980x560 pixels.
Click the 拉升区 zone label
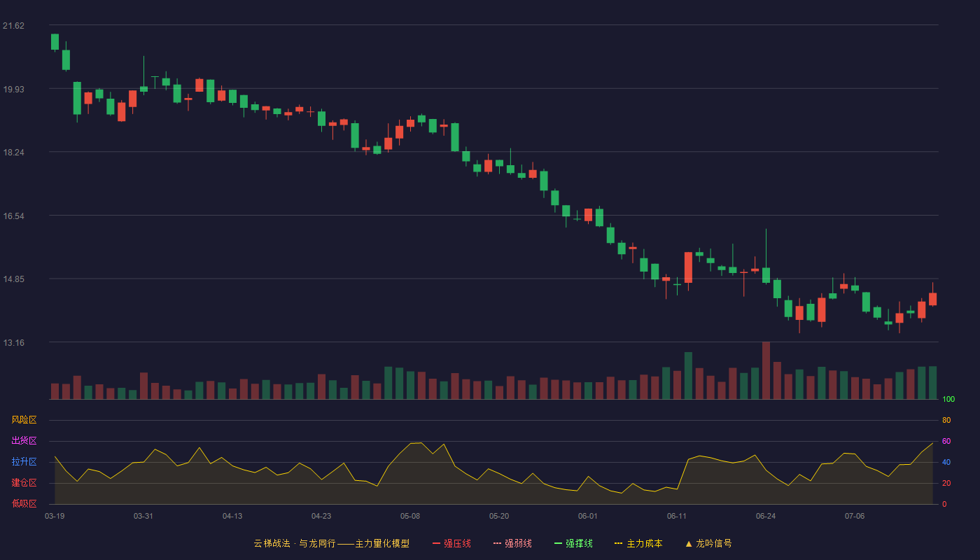tap(24, 462)
